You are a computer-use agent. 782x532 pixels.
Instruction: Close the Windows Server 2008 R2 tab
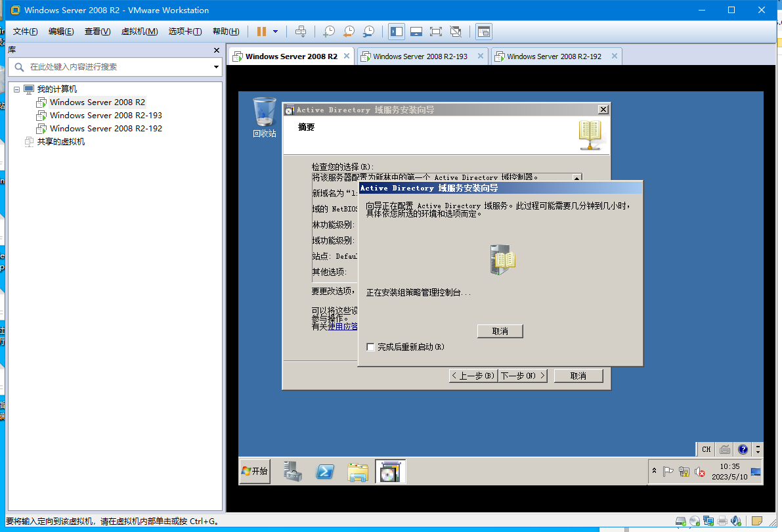347,56
